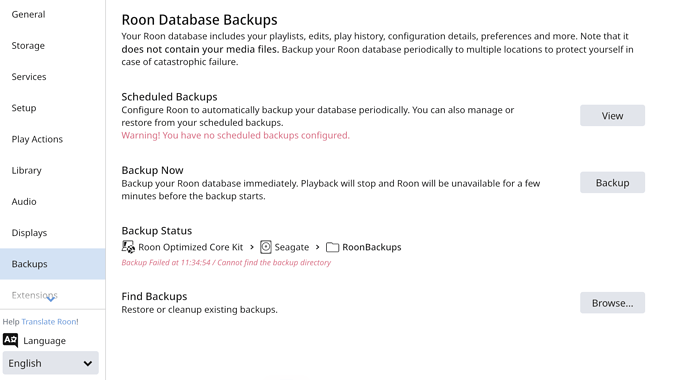Click the chevron between Seagate and RoonBackups
This screenshot has width=690, height=380.
(x=317, y=247)
